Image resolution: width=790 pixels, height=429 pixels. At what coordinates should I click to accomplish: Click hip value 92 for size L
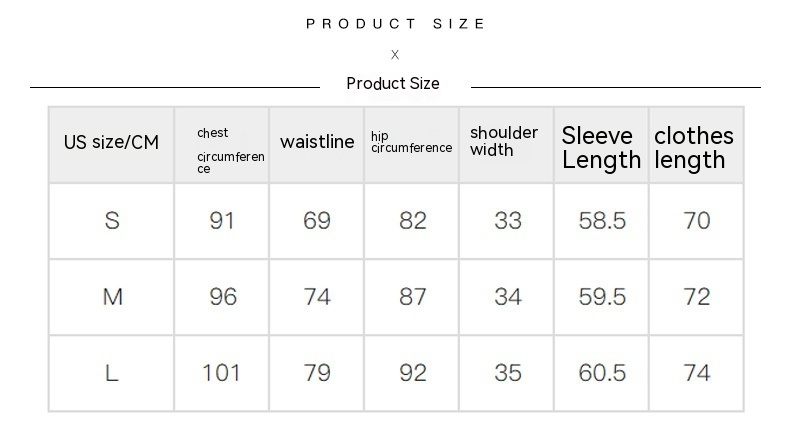point(412,373)
